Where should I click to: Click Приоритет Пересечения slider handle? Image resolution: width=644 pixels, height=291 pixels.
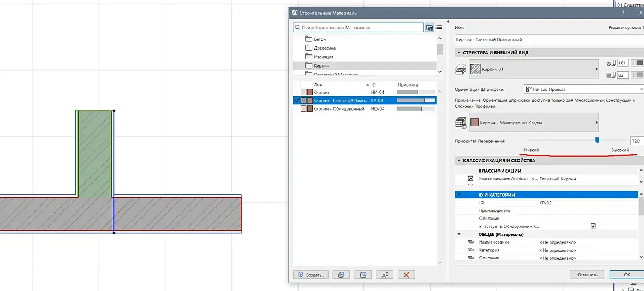click(x=597, y=141)
